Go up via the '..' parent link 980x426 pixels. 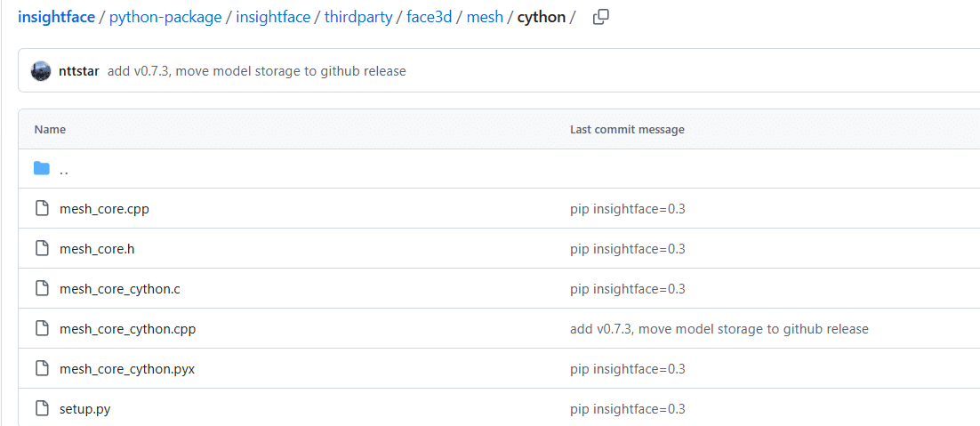coord(64,169)
